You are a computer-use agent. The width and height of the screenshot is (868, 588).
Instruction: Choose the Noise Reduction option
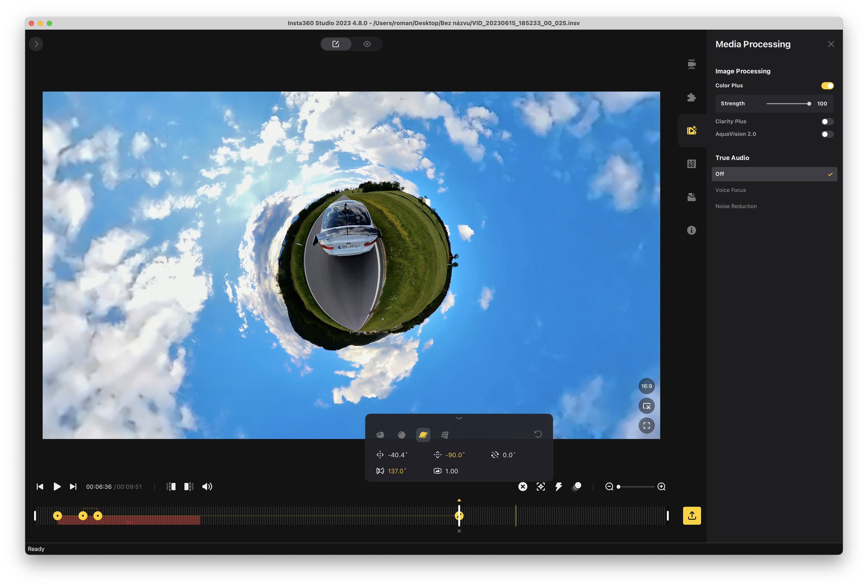(736, 206)
